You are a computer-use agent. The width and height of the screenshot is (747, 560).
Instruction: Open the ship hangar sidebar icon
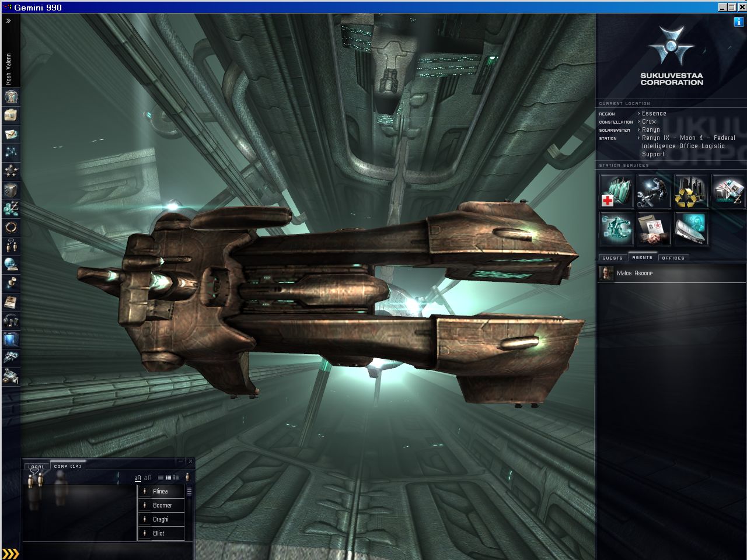pos(11,358)
